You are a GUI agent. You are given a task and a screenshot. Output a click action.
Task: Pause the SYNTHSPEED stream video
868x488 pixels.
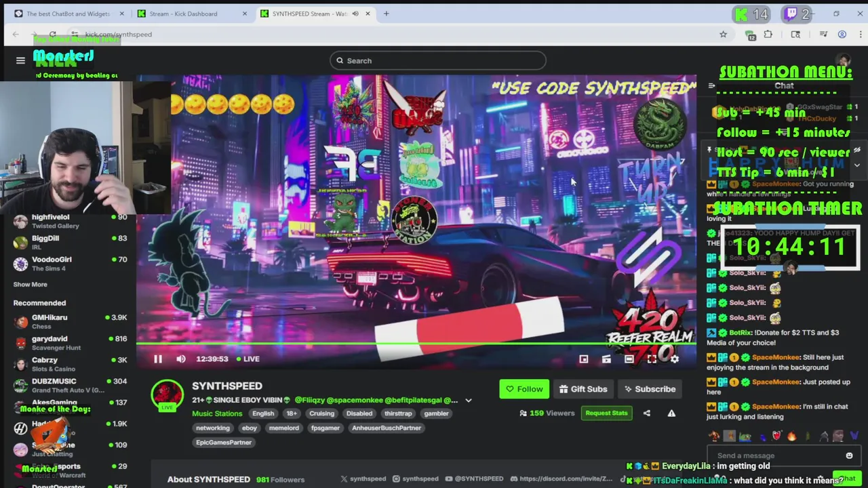point(157,359)
